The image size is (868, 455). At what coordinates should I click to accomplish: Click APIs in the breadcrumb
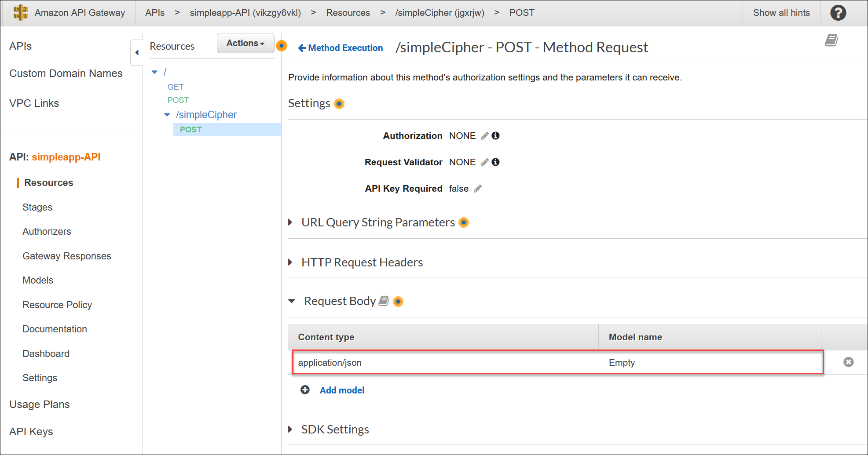coord(155,13)
